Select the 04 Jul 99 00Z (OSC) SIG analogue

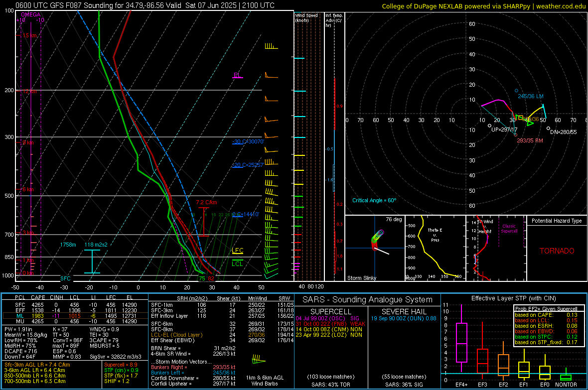327,318
